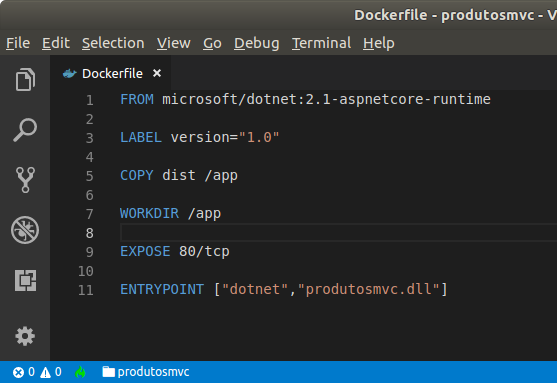Open the Search view in activity bar
The width and height of the screenshot is (557, 383).
point(25,130)
